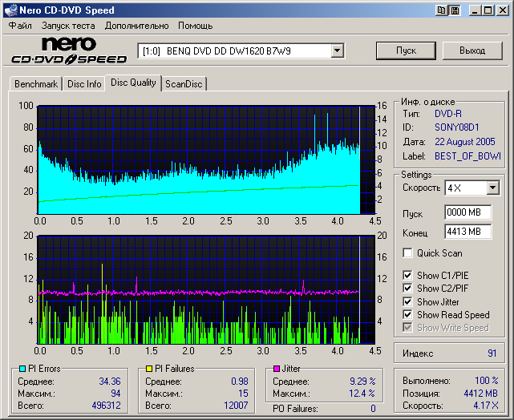Uncheck the Show Jitter option
Screen dimensions: 514x420
click(x=408, y=301)
